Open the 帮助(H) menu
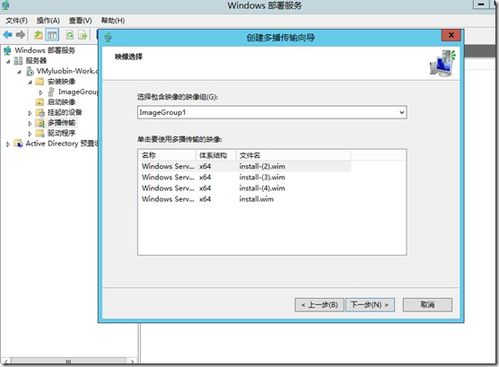The width and height of the screenshot is (499, 367). (x=113, y=21)
